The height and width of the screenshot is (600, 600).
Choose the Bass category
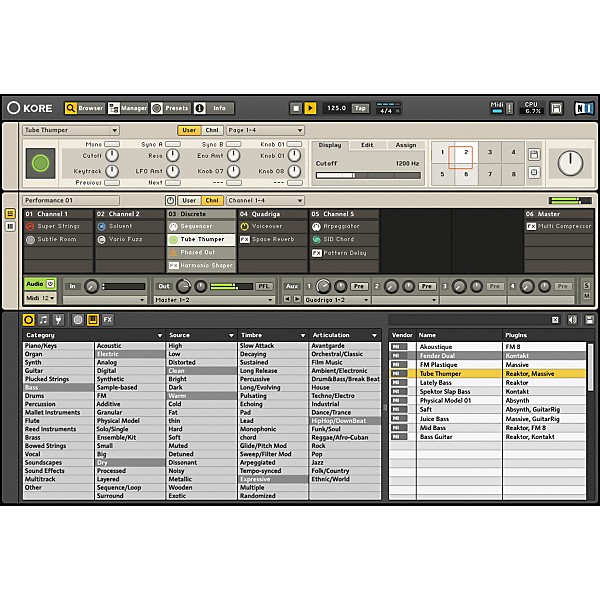pos(58,388)
